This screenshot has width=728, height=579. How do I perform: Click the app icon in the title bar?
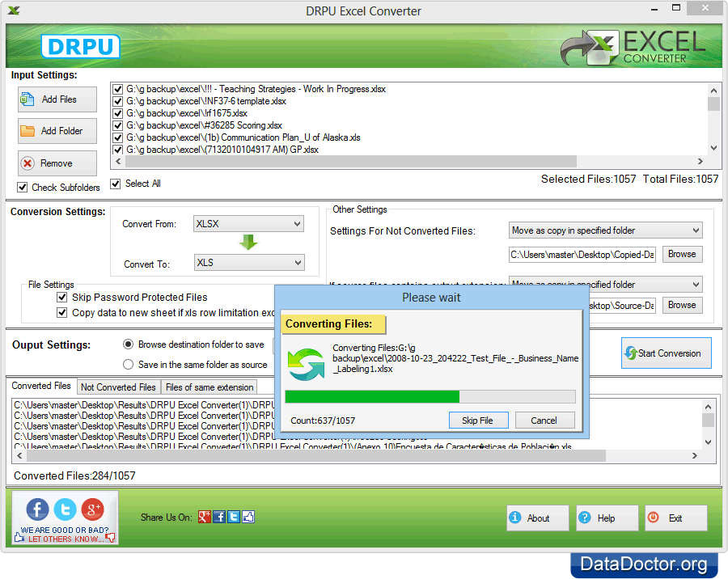point(14,11)
